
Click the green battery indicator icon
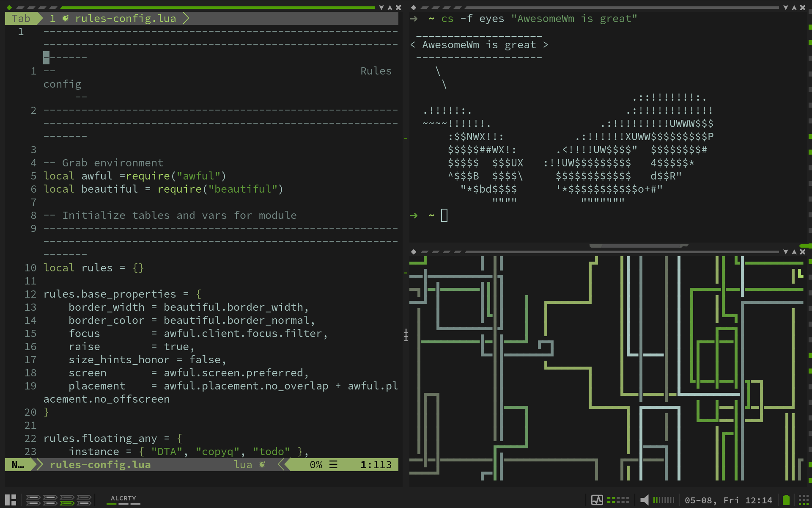(786, 500)
